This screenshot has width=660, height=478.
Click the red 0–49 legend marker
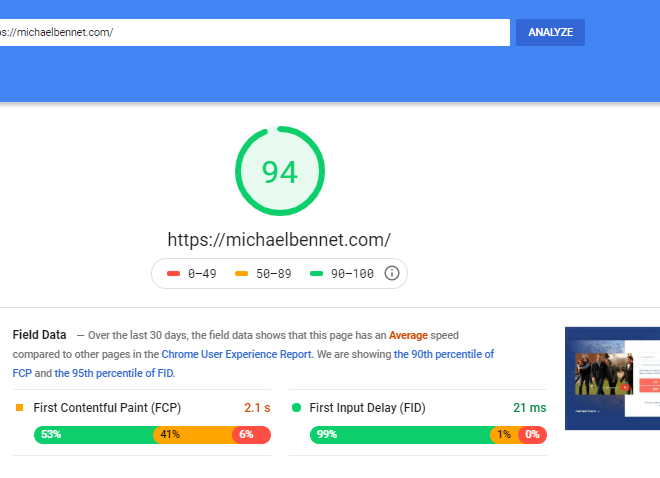pos(173,274)
